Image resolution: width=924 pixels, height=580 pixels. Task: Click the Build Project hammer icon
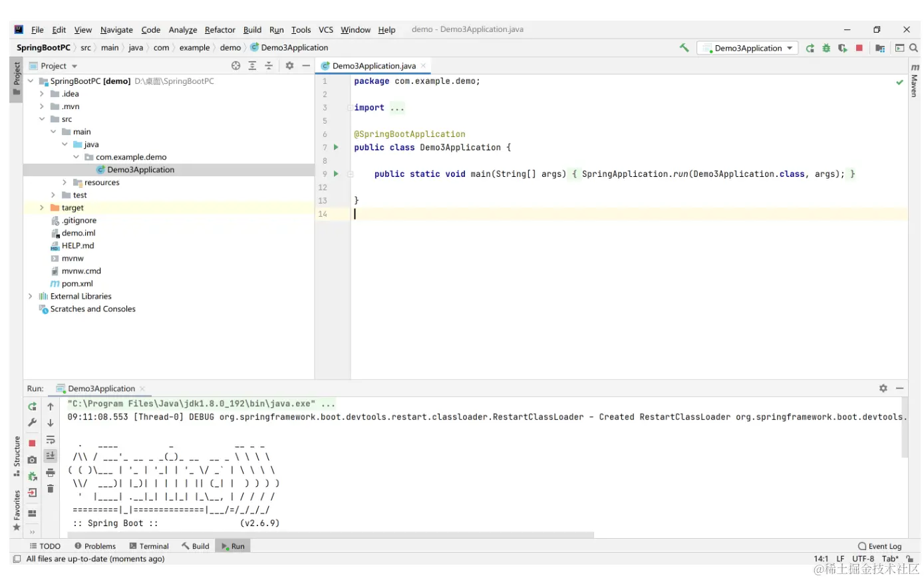pos(684,48)
